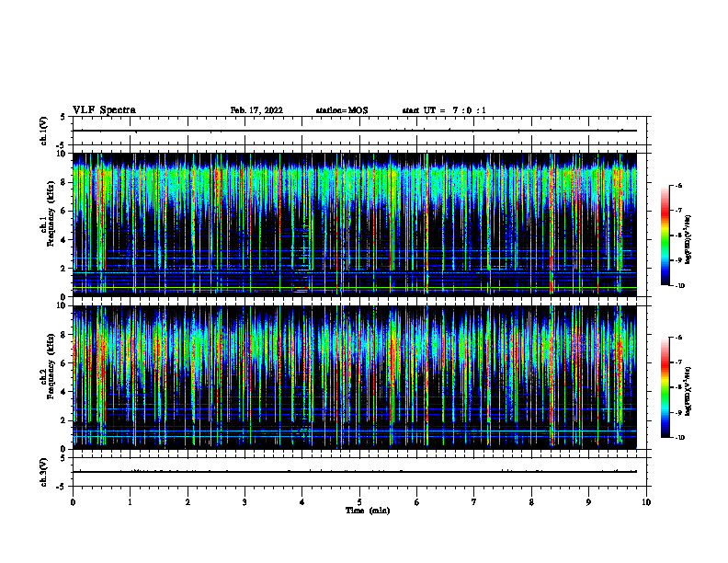This screenshot has width=728, height=563.
Task: Click the "ch.3(V)" axis label
Action: [x=44, y=472]
